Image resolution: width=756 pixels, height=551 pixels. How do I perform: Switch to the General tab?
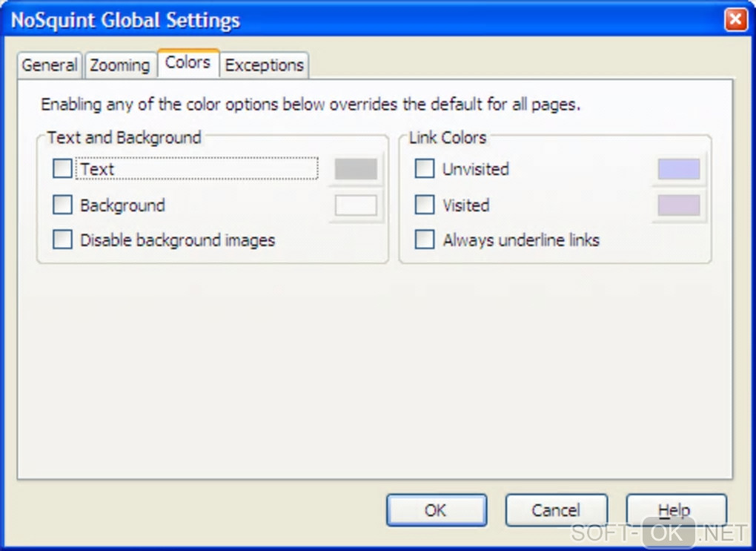(x=50, y=65)
